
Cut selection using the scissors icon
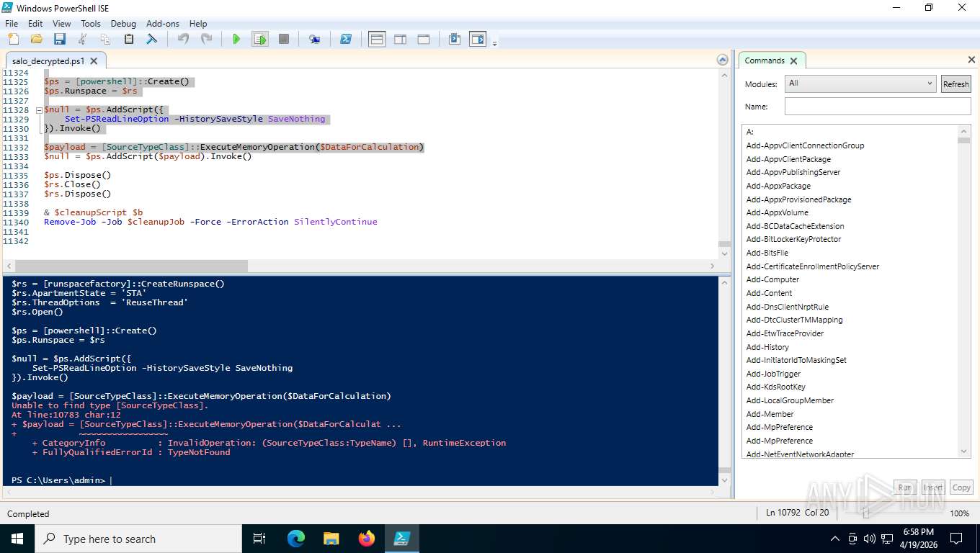point(83,39)
